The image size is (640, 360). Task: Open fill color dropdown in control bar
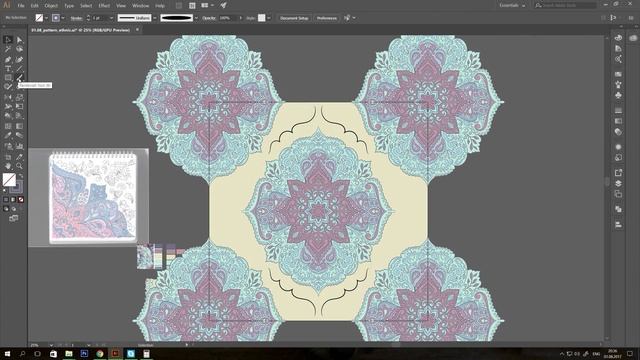click(47, 18)
